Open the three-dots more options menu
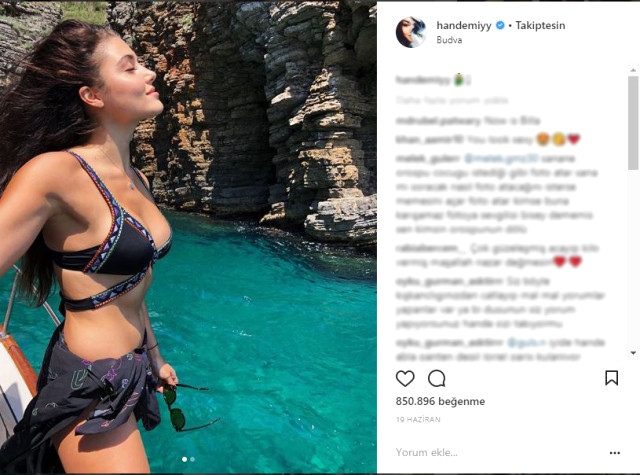This screenshot has width=640, height=475. (x=615, y=453)
